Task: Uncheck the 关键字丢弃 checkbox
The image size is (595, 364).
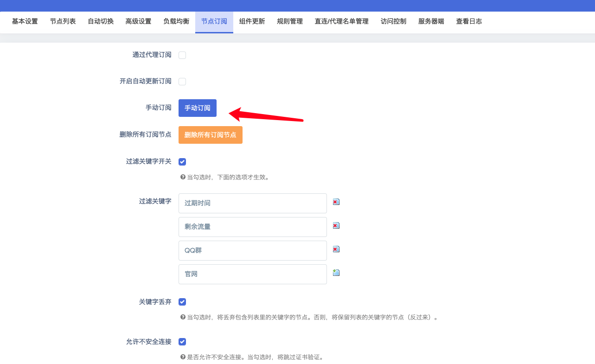Action: (182, 302)
